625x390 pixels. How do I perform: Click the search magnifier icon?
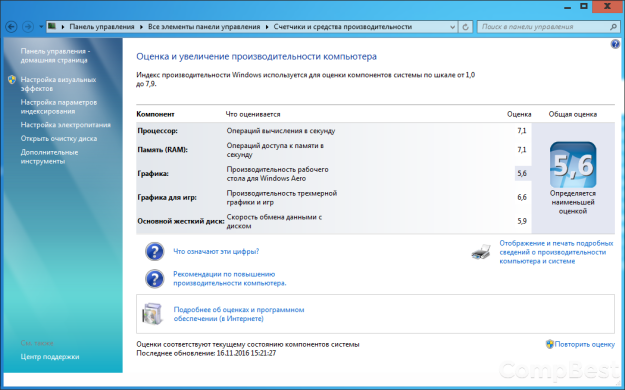pos(613,27)
